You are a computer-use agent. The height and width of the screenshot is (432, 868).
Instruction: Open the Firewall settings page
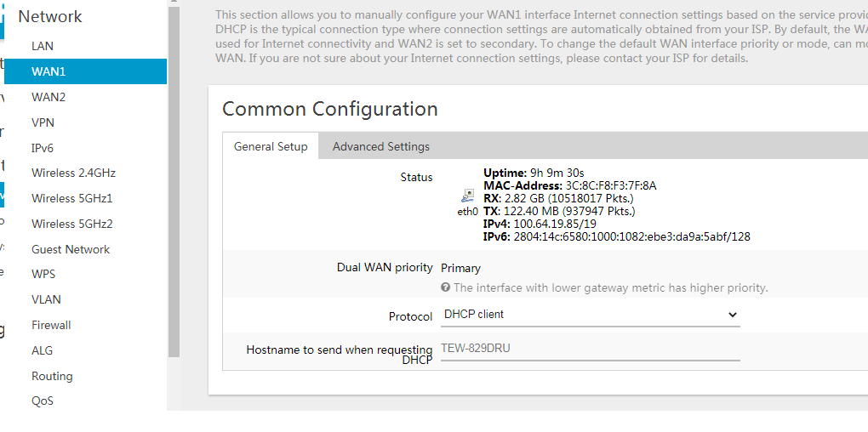(x=51, y=325)
